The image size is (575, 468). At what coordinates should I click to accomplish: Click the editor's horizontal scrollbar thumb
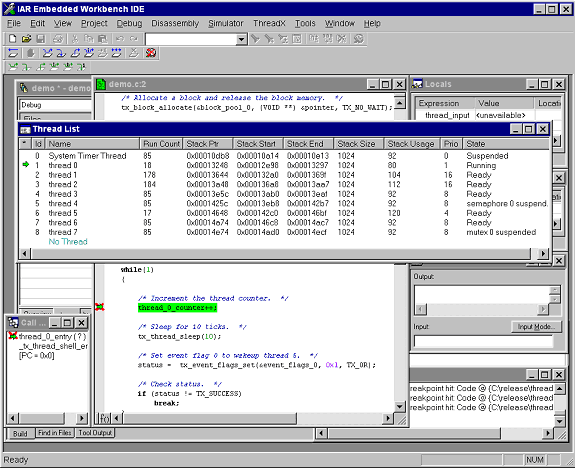(x=209, y=418)
